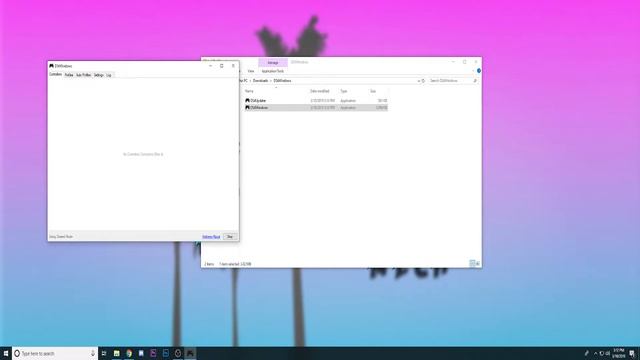
Task: Open the Auto Profiles tab in DS4Windows
Action: click(84, 75)
